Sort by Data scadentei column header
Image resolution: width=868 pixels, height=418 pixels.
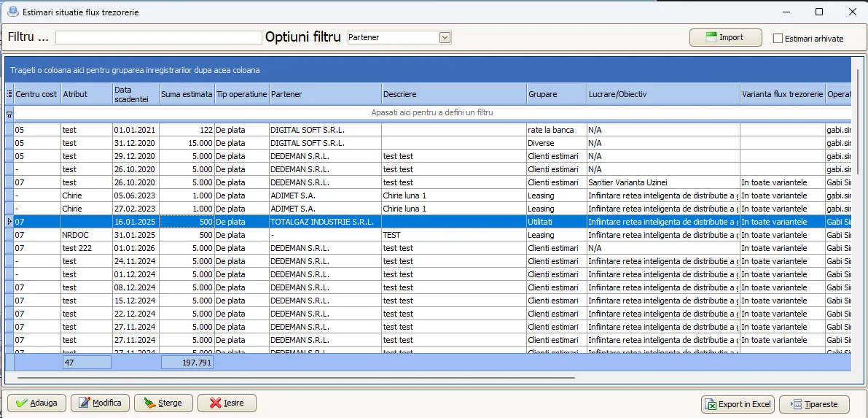coord(136,94)
